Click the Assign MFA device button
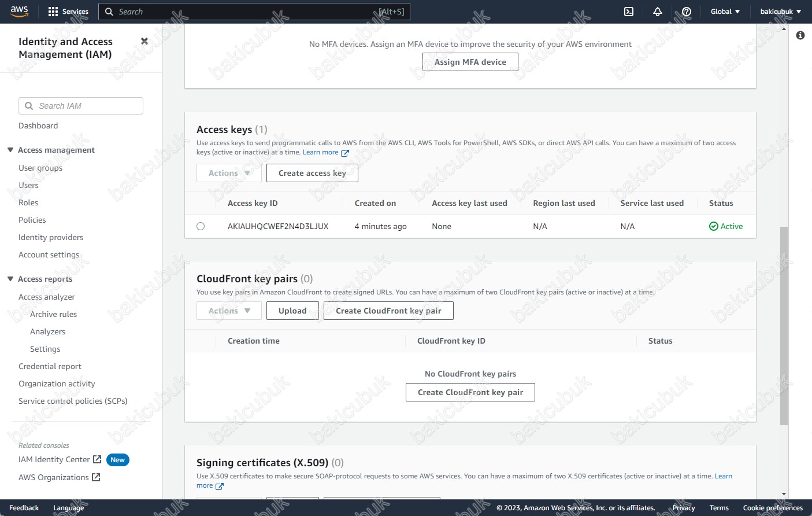812x516 pixels. 470,62
